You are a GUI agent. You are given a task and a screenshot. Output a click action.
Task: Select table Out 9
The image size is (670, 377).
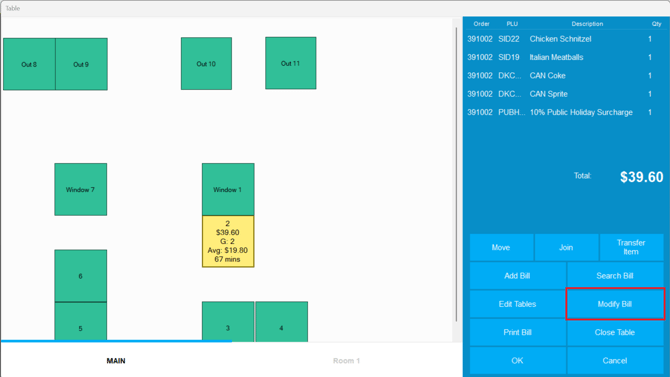click(81, 64)
